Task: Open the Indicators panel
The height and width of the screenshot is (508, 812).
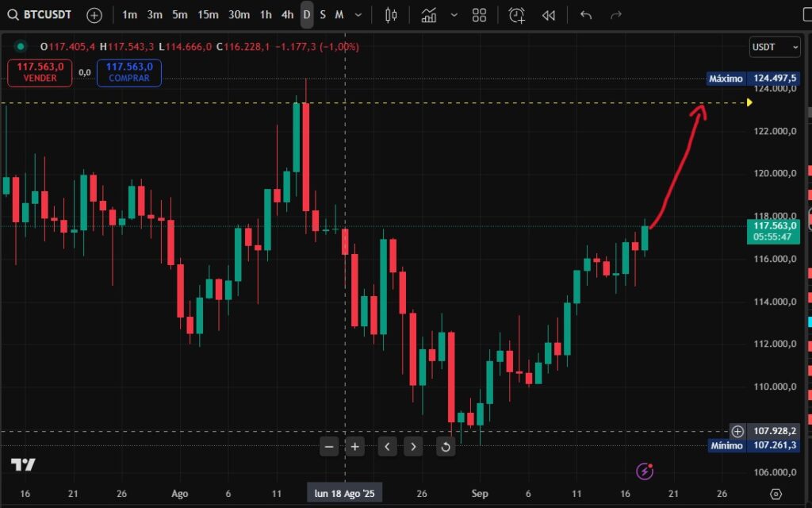Action: [x=429, y=14]
